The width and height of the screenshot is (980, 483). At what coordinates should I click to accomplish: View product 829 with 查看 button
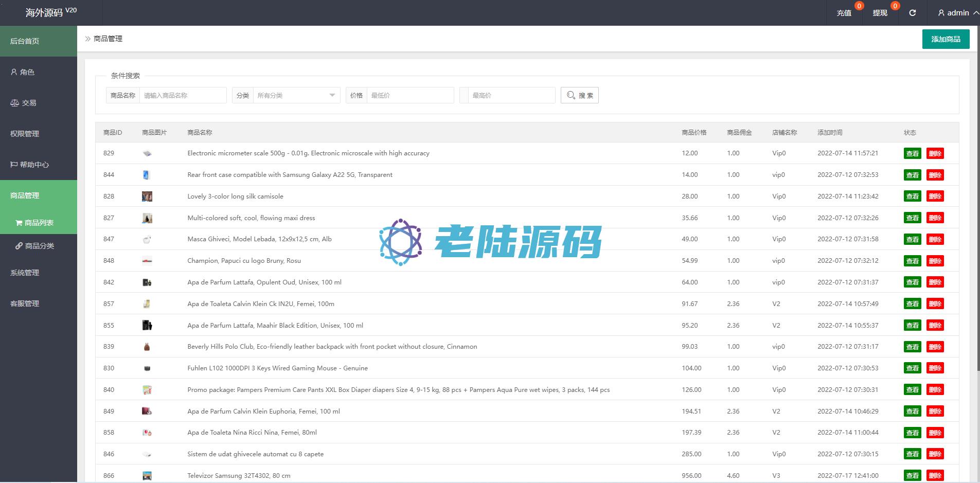click(x=912, y=153)
